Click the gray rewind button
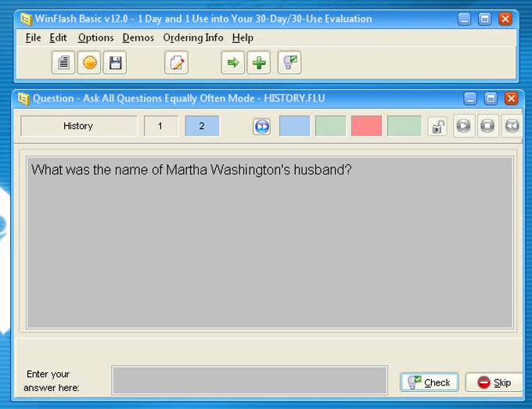The image size is (532, 409). tap(512, 126)
